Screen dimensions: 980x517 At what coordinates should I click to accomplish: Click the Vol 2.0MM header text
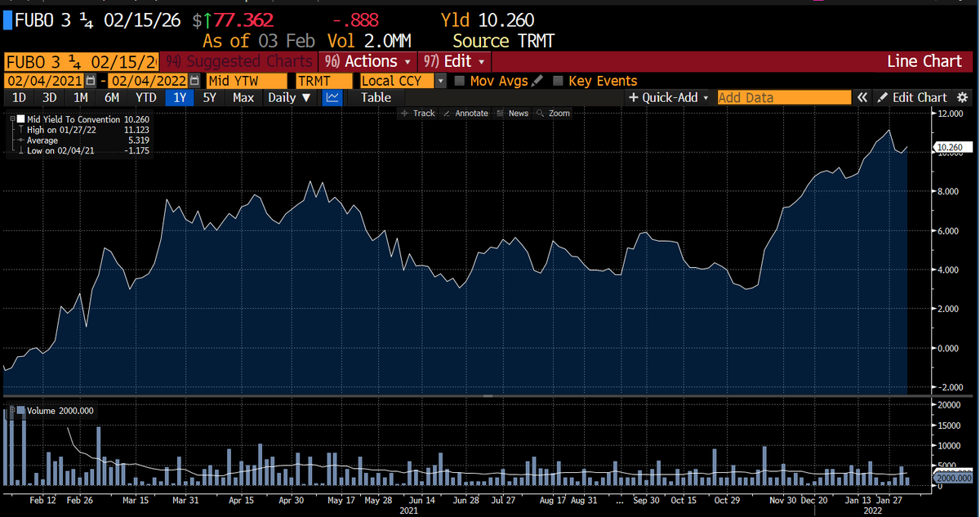click(x=368, y=41)
